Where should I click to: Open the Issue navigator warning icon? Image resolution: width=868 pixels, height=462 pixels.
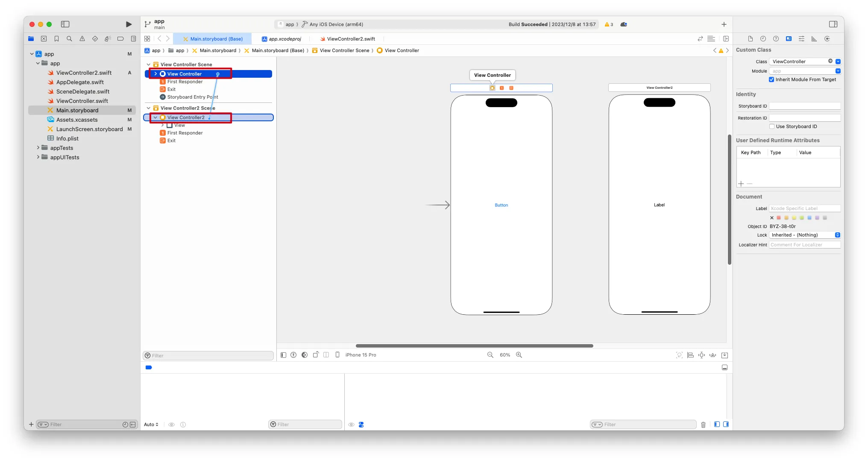coord(82,39)
